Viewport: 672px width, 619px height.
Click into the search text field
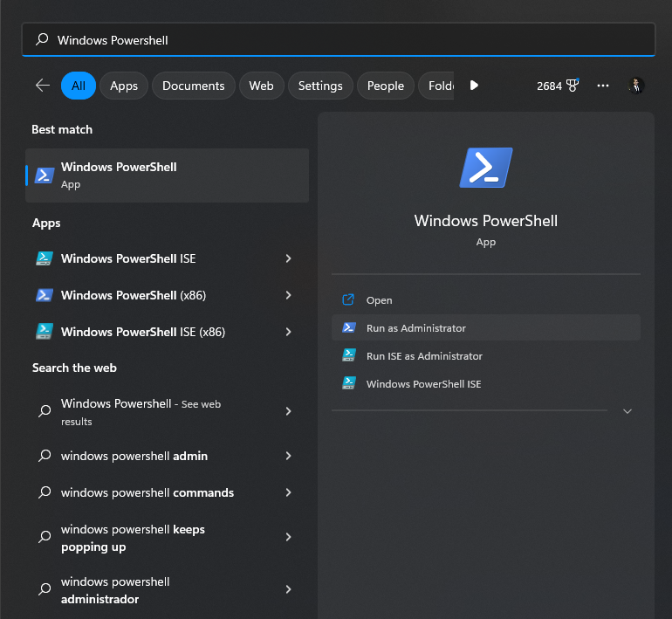339,40
